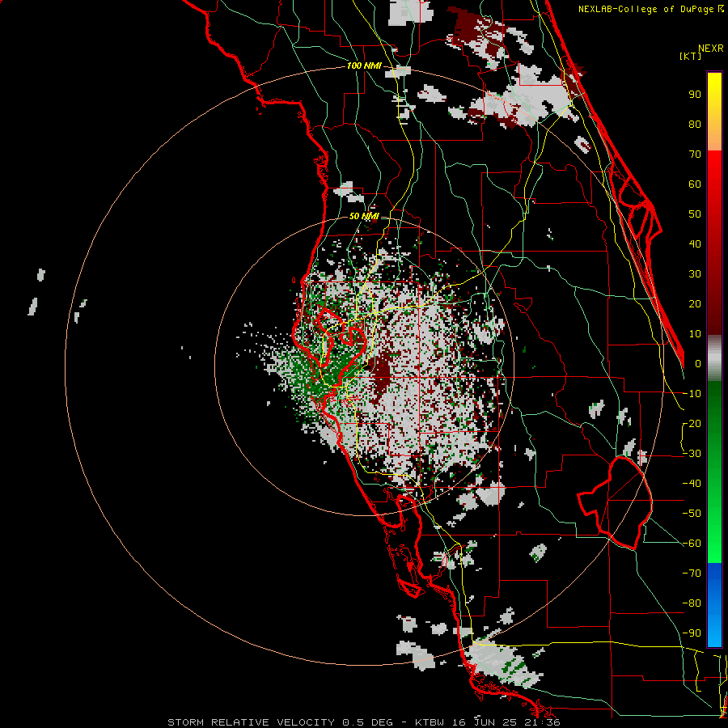Click the 0 knots scale label
The width and height of the screenshot is (728, 728).
698,364
